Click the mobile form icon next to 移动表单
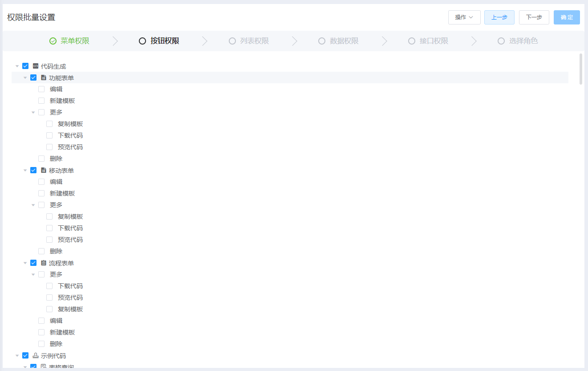Image resolution: width=588 pixels, height=371 pixels. (44, 170)
